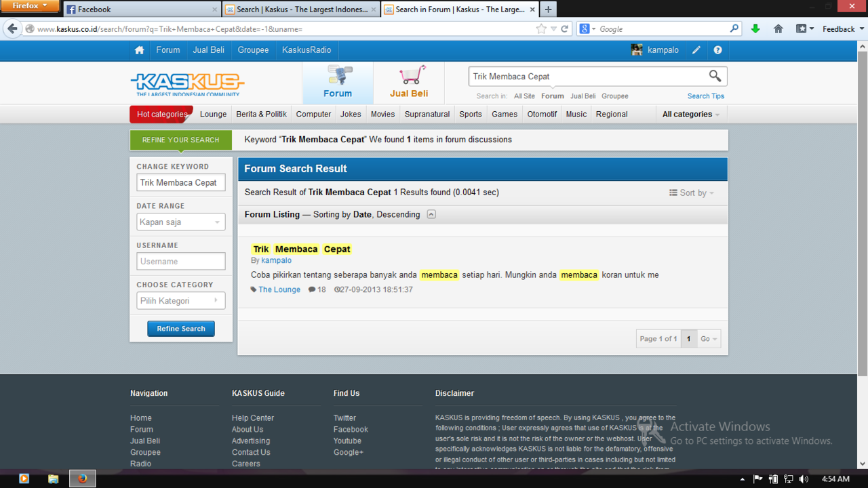Viewport: 868px width, 488px height.
Task: Open the Go page dropdown
Action: coord(709,339)
